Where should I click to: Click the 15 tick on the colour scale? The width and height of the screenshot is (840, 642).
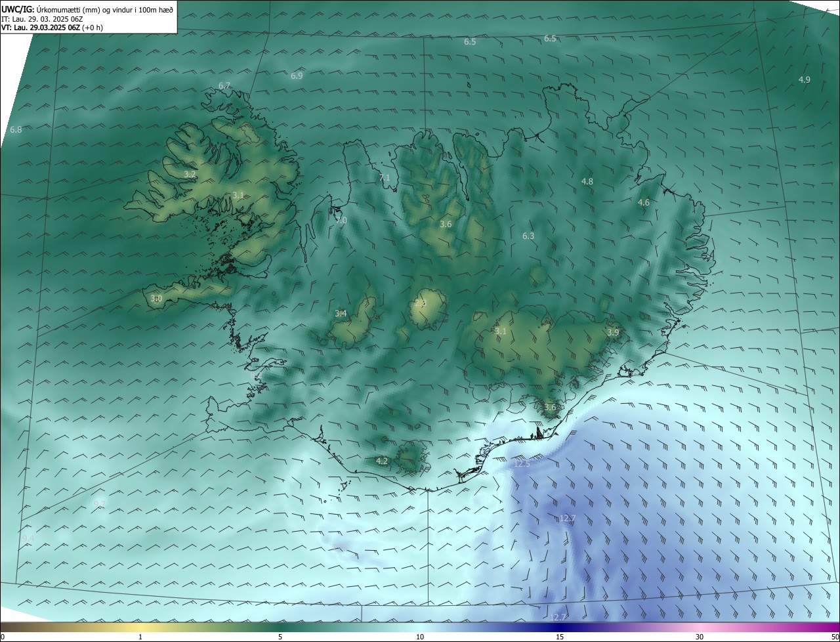coord(560,637)
